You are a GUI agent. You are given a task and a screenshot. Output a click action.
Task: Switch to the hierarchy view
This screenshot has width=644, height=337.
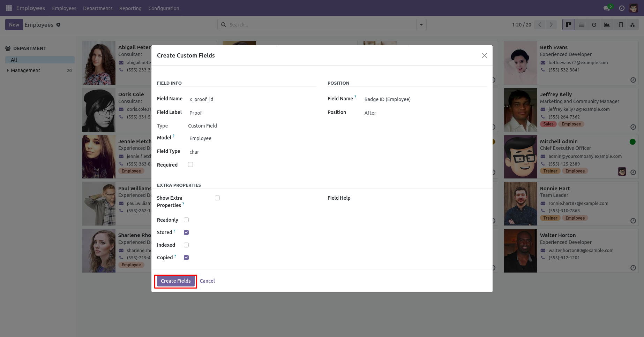pyautogui.click(x=632, y=25)
